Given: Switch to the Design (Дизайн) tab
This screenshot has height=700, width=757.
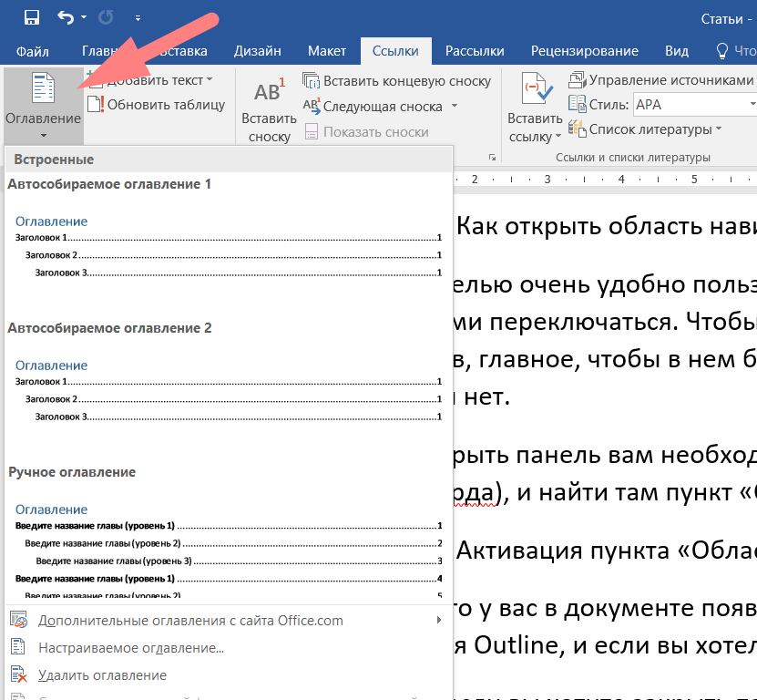Looking at the screenshot, I should pyautogui.click(x=257, y=51).
